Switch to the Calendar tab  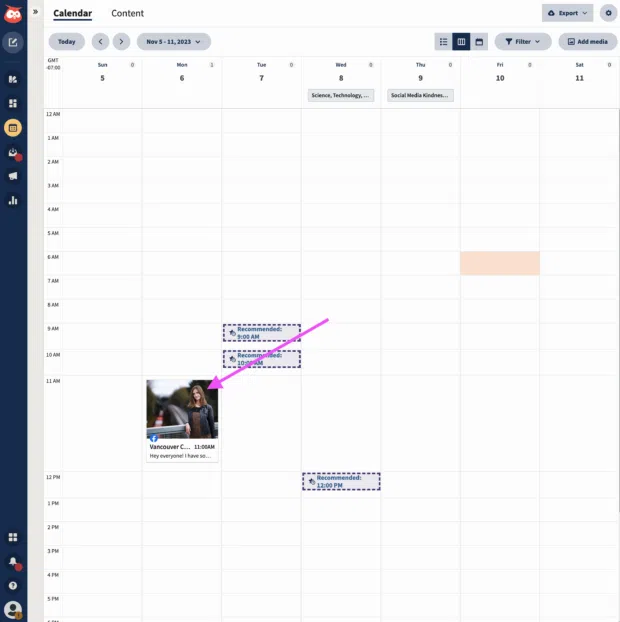pos(73,13)
